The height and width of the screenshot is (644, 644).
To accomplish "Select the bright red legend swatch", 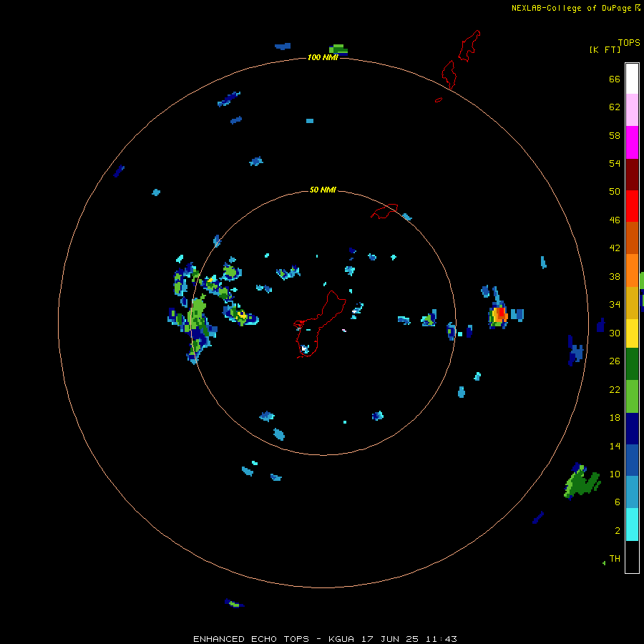I will click(632, 206).
